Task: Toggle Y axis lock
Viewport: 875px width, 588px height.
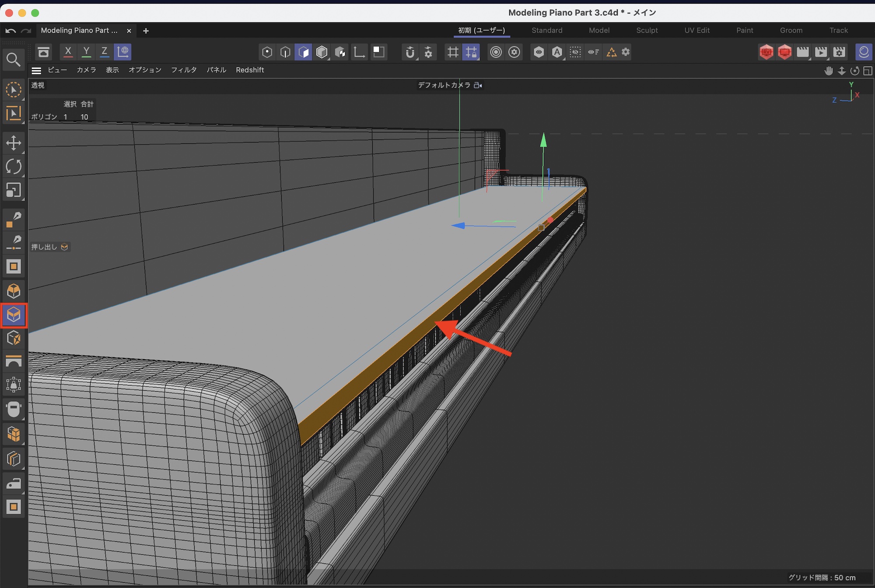Action: (87, 52)
